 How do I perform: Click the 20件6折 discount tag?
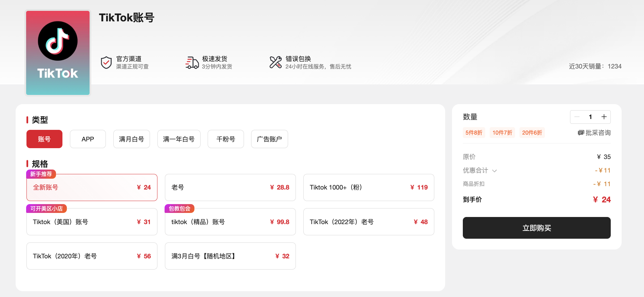[532, 133]
